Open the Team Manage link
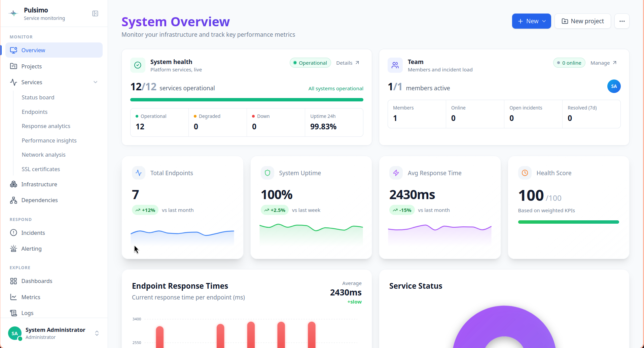Viewport: 644px width, 348px height. pyautogui.click(x=604, y=63)
